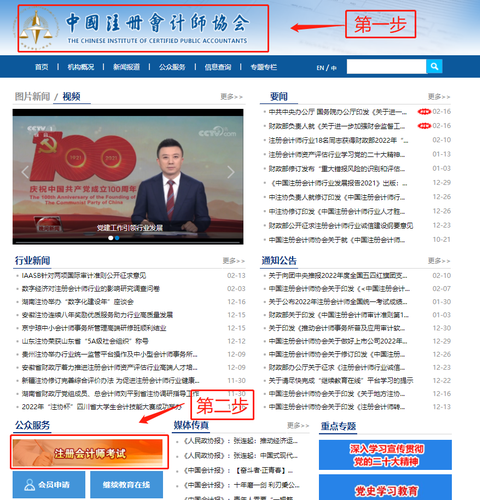Open 《人民政协报》:张连起:推动经济运 article
480x500 pixels.
coord(240,441)
